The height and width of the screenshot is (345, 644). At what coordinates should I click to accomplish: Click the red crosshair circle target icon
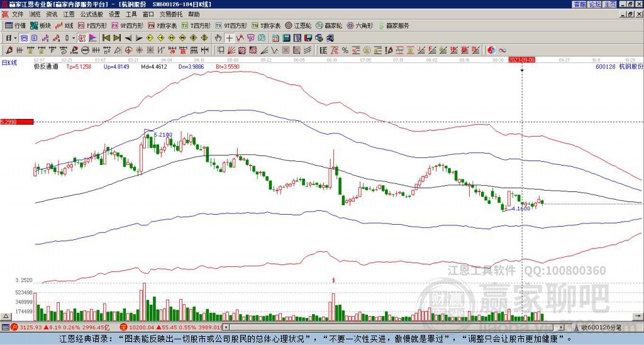pyautogui.click(x=128, y=50)
